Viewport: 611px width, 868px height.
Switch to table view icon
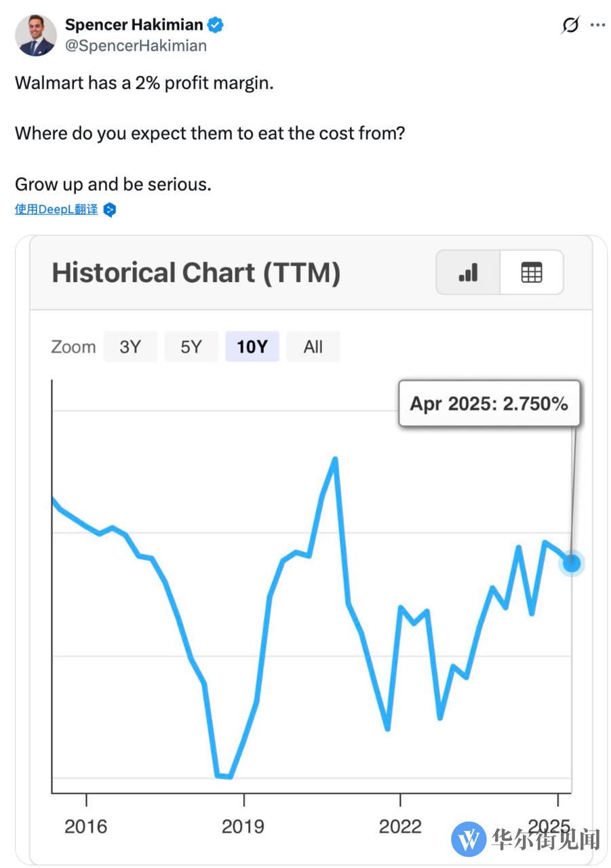click(531, 273)
